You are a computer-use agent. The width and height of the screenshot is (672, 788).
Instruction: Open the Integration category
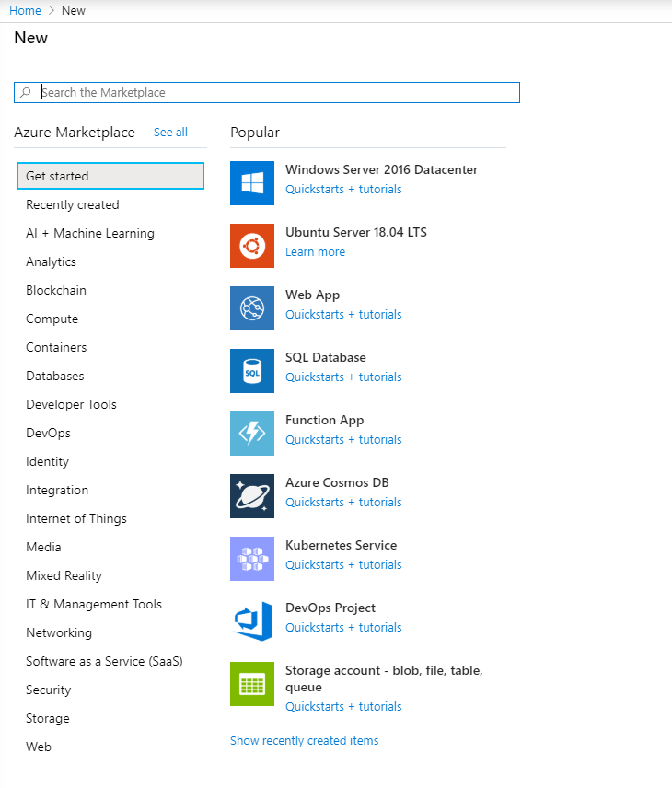click(x=57, y=491)
